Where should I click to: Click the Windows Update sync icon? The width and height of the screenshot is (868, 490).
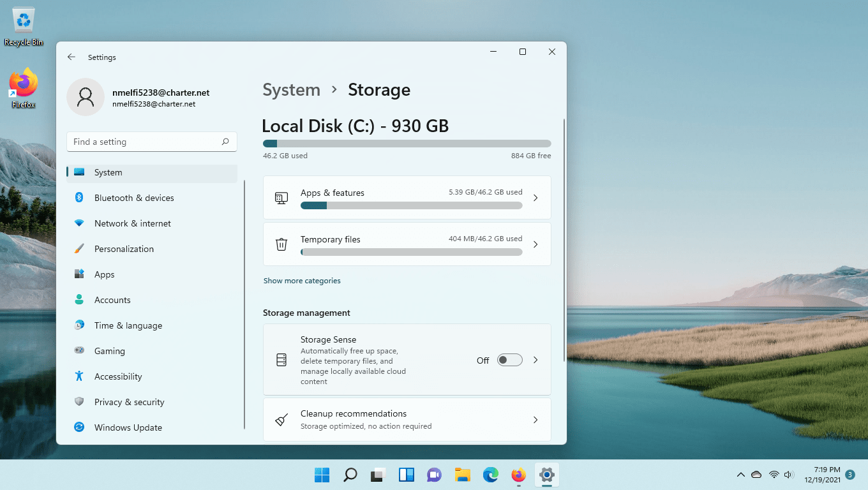click(x=79, y=427)
